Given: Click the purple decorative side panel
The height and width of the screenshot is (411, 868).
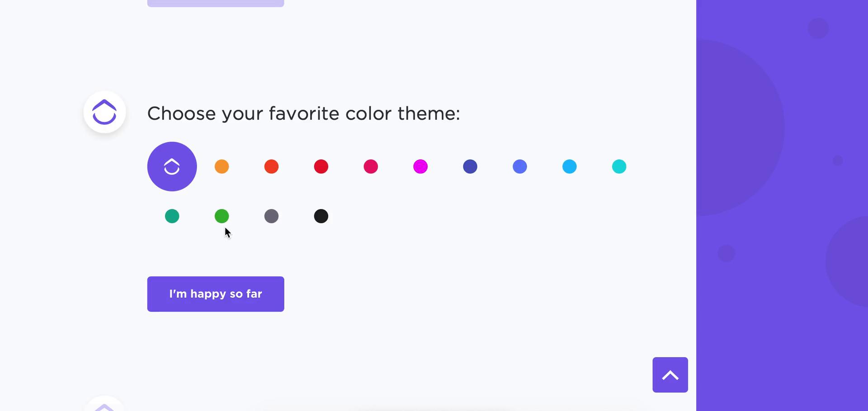Looking at the screenshot, I should tap(782, 205).
